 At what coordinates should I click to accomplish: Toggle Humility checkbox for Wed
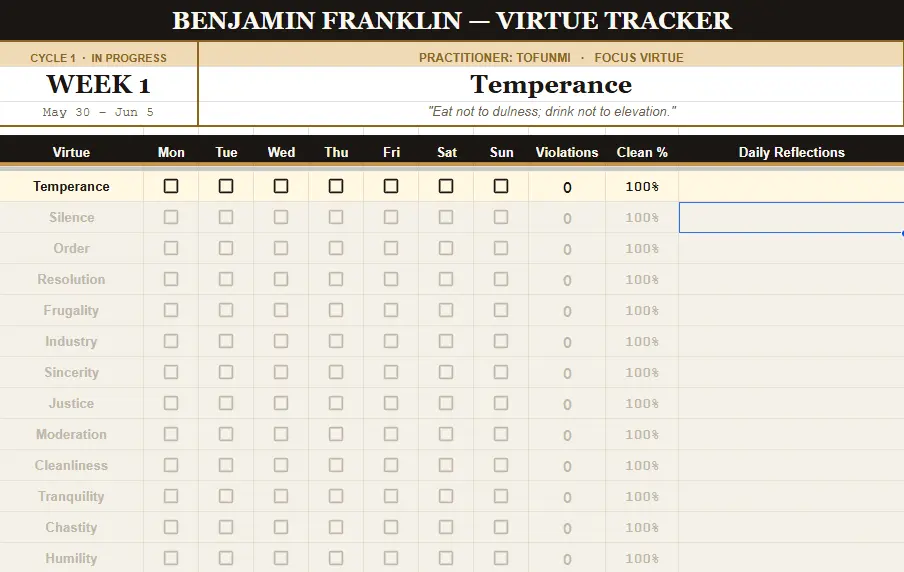click(x=281, y=558)
